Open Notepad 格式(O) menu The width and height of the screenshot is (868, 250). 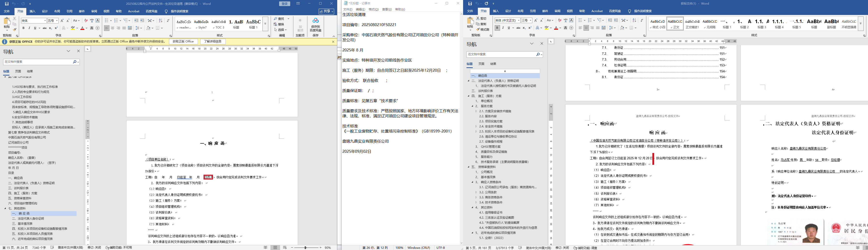373,9
